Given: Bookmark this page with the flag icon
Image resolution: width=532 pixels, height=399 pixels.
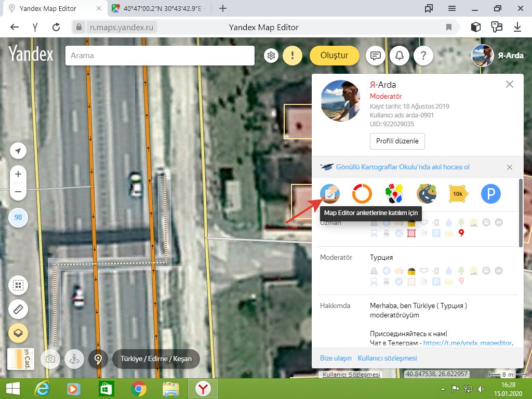Looking at the screenshot, I should (448, 27).
